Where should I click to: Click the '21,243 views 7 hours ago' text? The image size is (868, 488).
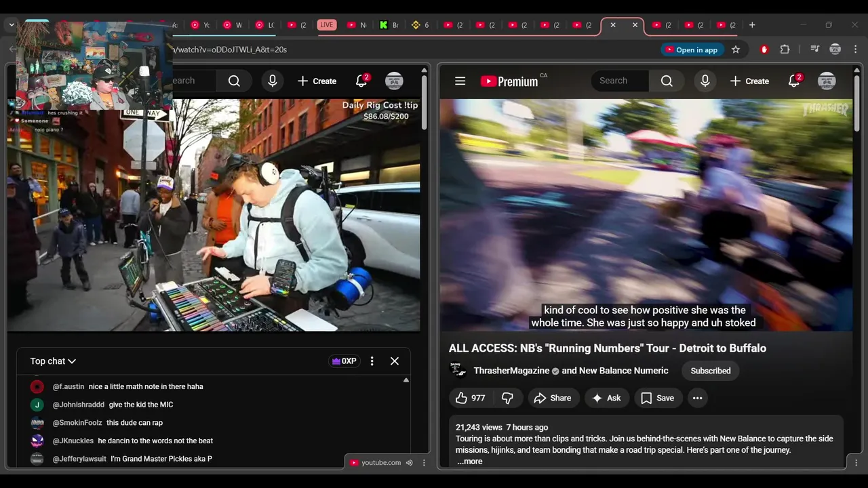502,428
